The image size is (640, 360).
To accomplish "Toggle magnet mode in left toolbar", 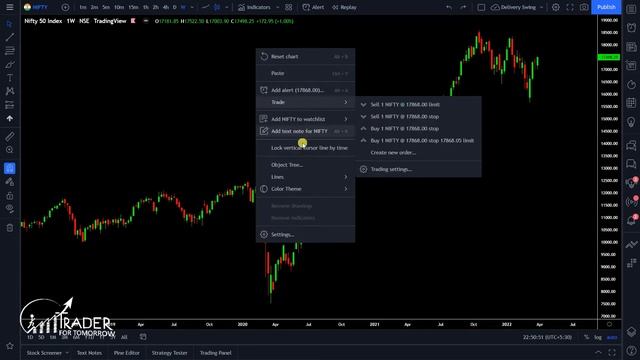I will (9, 168).
